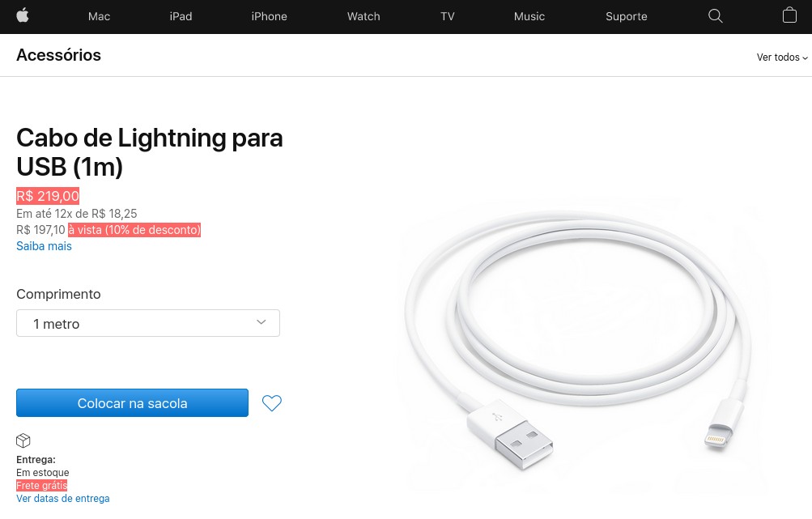The height and width of the screenshot is (519, 812).
Task: Add cable to favorites with heart icon
Action: [x=271, y=403]
